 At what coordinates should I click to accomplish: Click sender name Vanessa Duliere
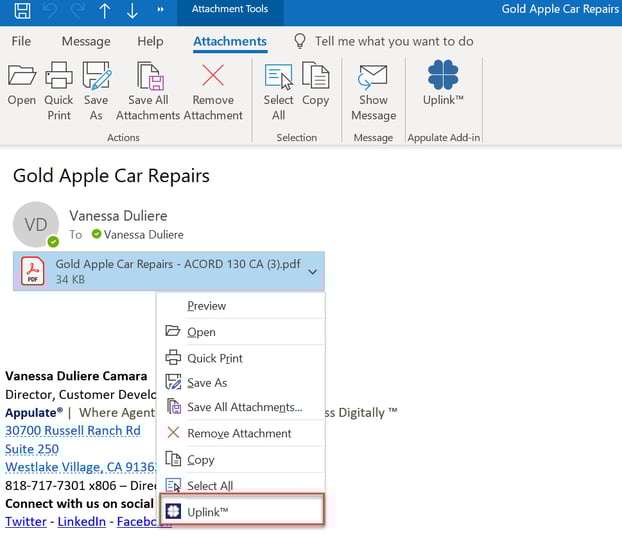pyautogui.click(x=118, y=216)
